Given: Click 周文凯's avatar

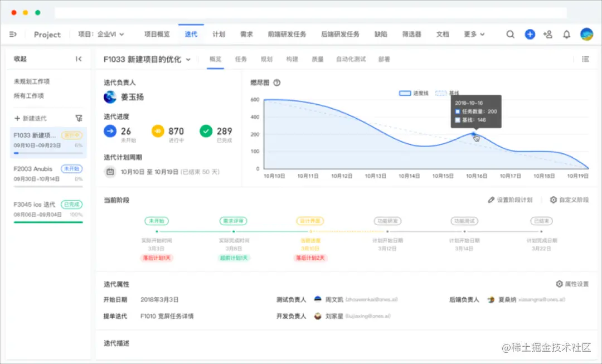Looking at the screenshot, I should tap(318, 299).
